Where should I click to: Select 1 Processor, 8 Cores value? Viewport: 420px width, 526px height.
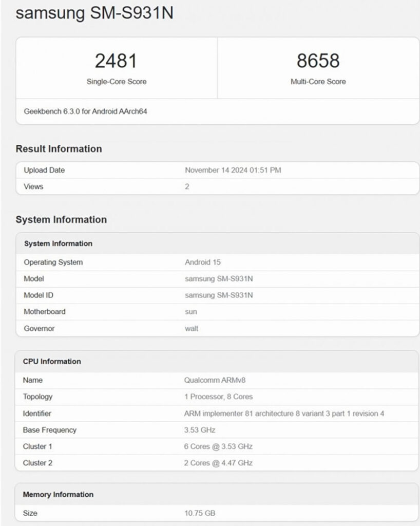point(219,397)
